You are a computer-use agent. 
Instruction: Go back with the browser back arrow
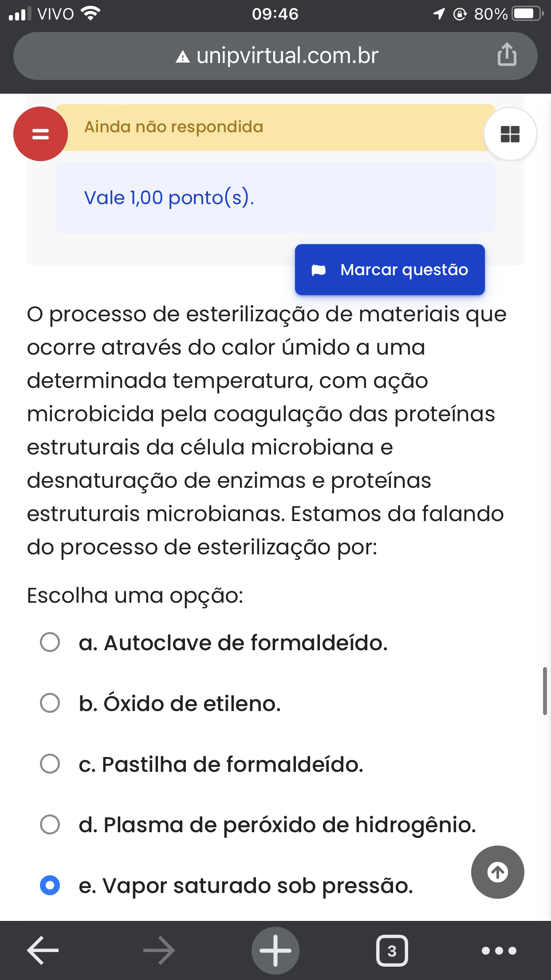pos(43,950)
